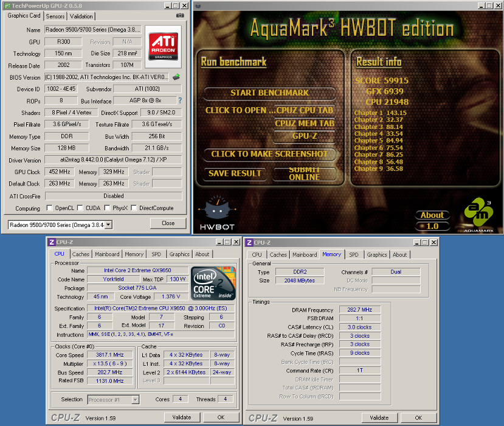Click Core Speed 3817.1 MHz value
Screen dimensions: 504x426
click(x=110, y=355)
